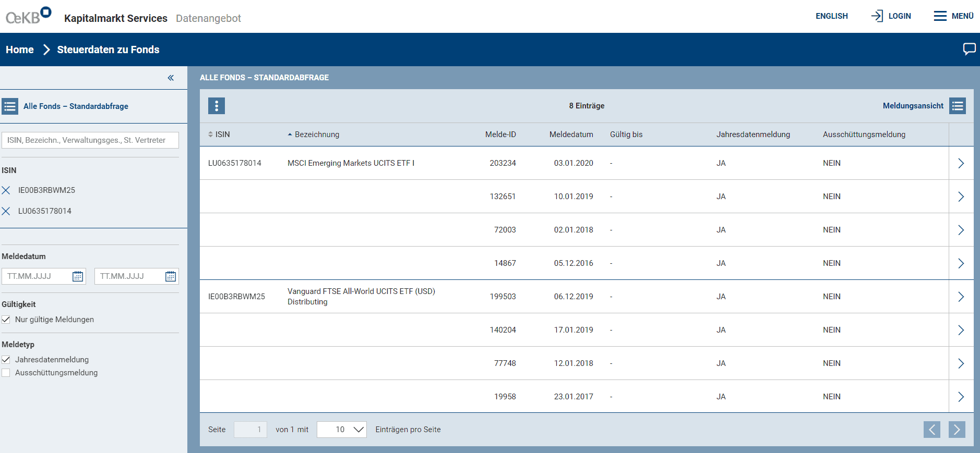Focus the second TT.MM.JJJJ date field
Screen dimensions: 980x453
click(x=137, y=276)
